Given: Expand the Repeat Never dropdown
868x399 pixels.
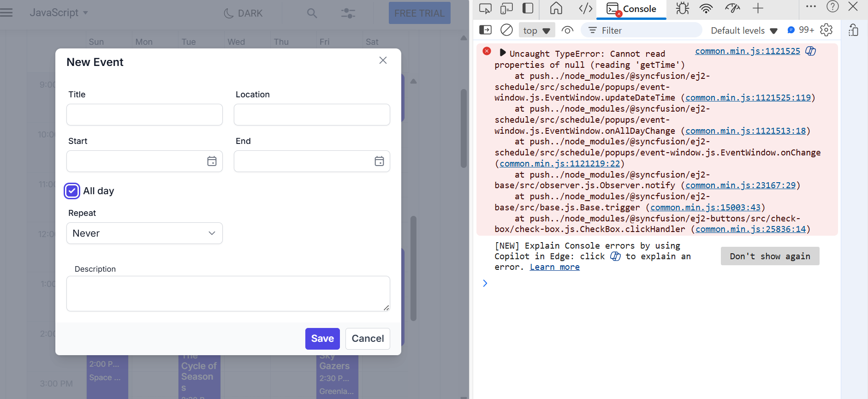Looking at the screenshot, I should pyautogui.click(x=144, y=233).
